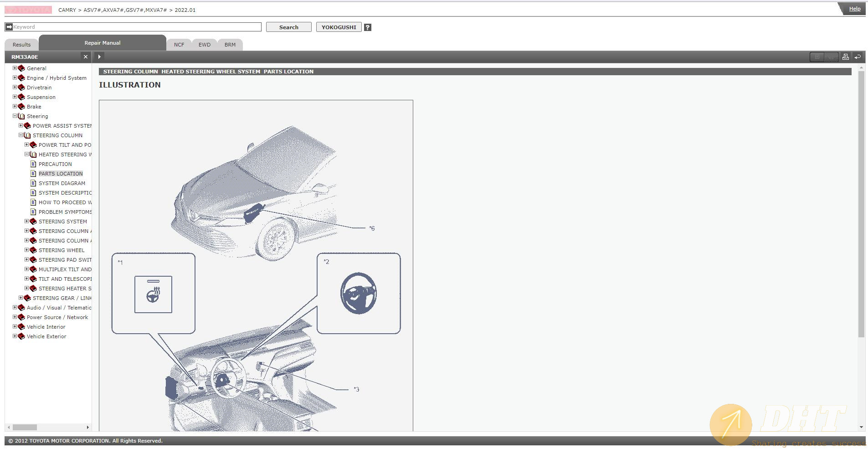Click the PRECAUTION document icon
Screen dimensions: 868x449
(33, 164)
